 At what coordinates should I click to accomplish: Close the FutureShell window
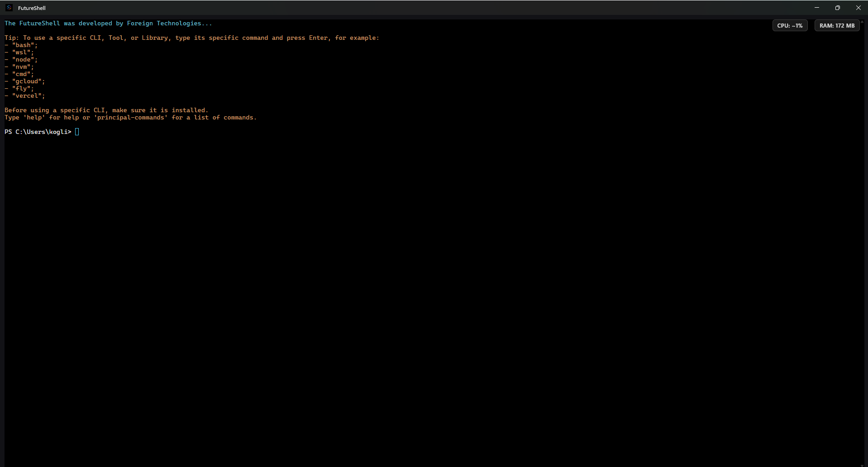click(x=858, y=8)
